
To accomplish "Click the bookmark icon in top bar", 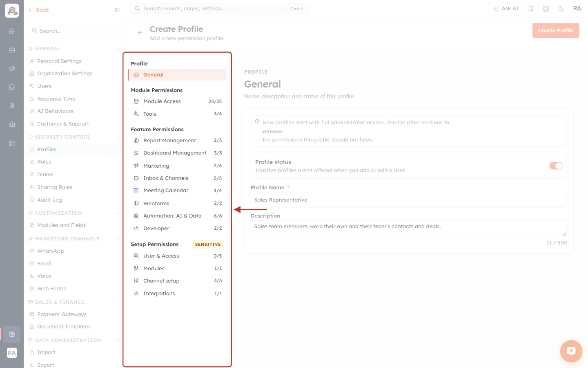I will click(x=531, y=9).
